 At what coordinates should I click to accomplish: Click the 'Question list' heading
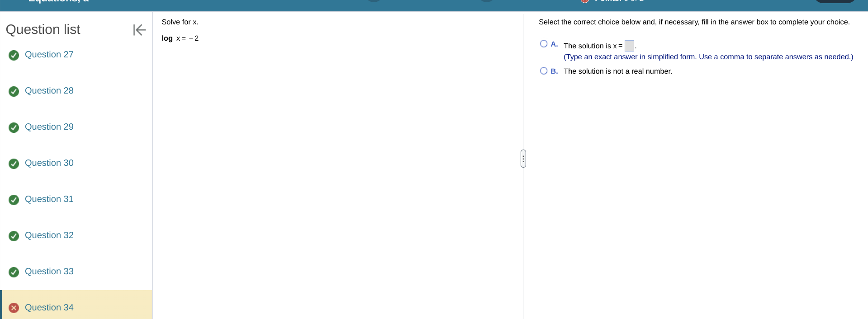pyautogui.click(x=43, y=29)
